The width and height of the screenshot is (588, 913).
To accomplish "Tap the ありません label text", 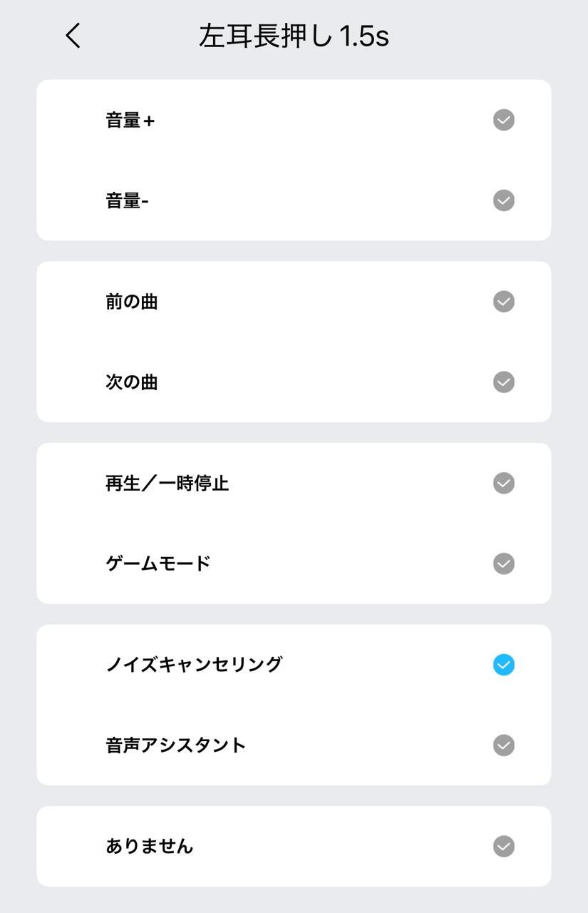I will (x=150, y=847).
